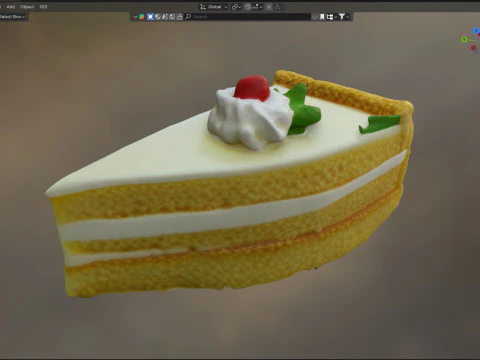Open the pivot point dropdown
480x360 pixels.
[236, 7]
